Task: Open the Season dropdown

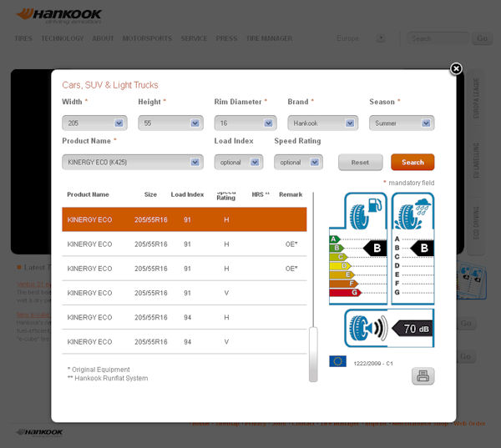Action: coord(402,123)
